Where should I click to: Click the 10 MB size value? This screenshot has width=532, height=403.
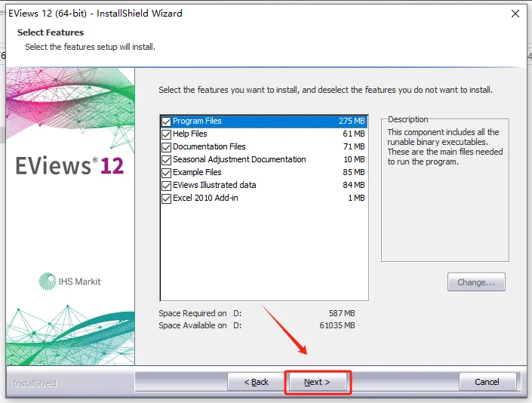(x=354, y=159)
